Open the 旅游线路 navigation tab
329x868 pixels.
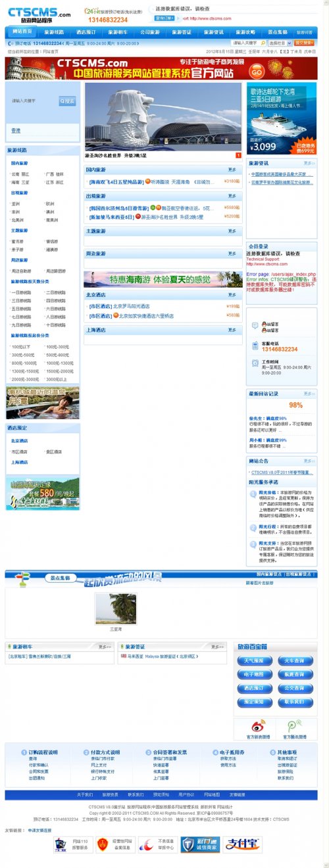point(54,32)
